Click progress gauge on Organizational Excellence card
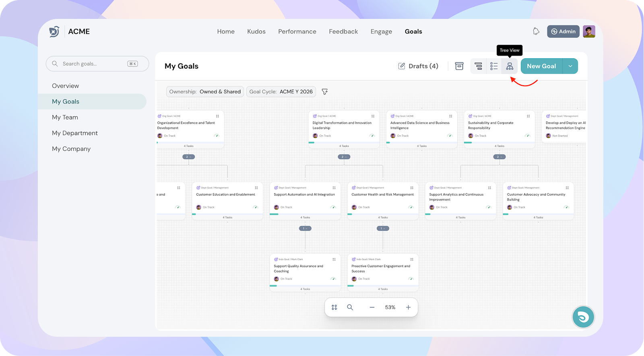The height and width of the screenshot is (356, 644). coord(217,136)
